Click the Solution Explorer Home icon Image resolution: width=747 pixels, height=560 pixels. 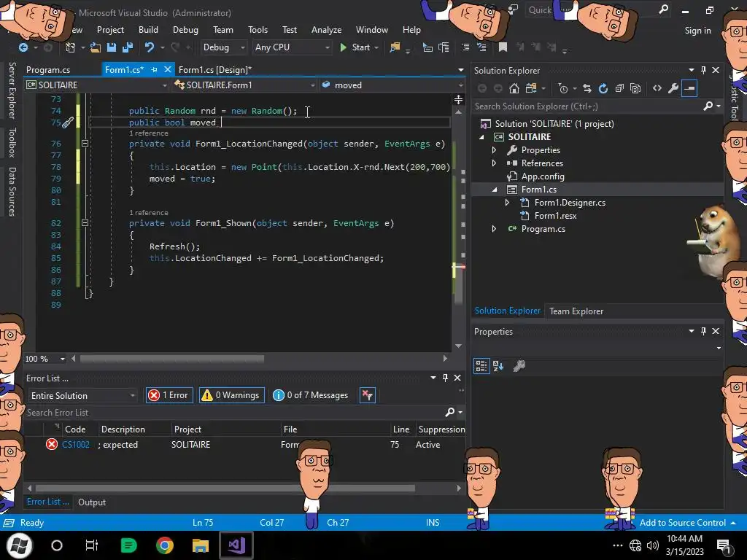tap(514, 88)
